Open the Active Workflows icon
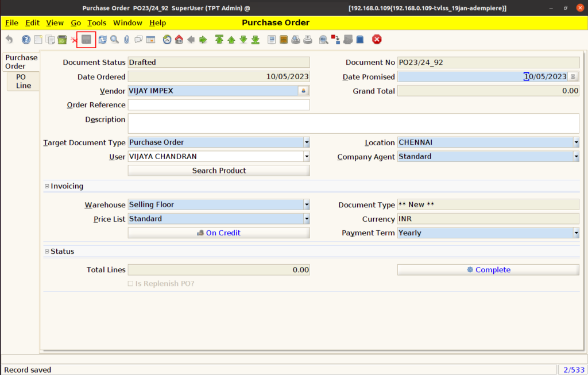 [x=335, y=40]
